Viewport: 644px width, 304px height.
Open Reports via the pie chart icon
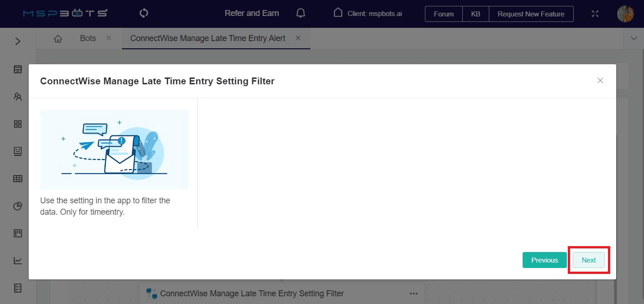click(17, 206)
